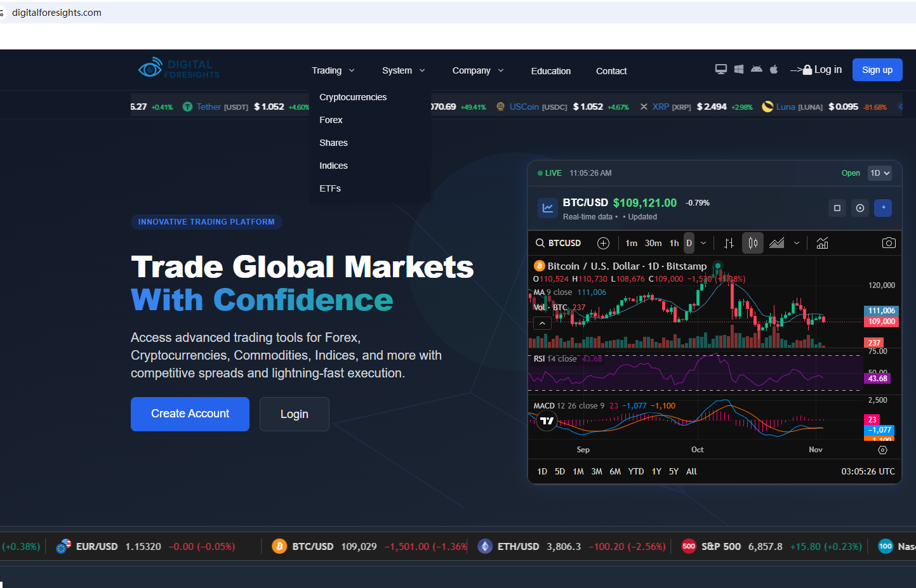Viewport: 916px width, 588px height.
Task: Switch the chart range to 5D
Action: coord(560,471)
